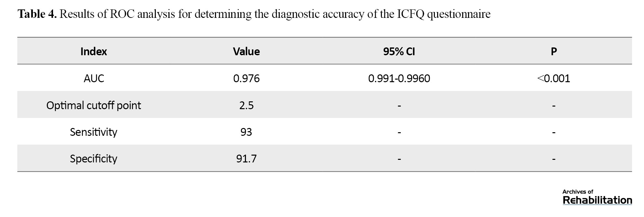Click the "Index" column header
This screenshot has height=217, width=644.
click(94, 51)
